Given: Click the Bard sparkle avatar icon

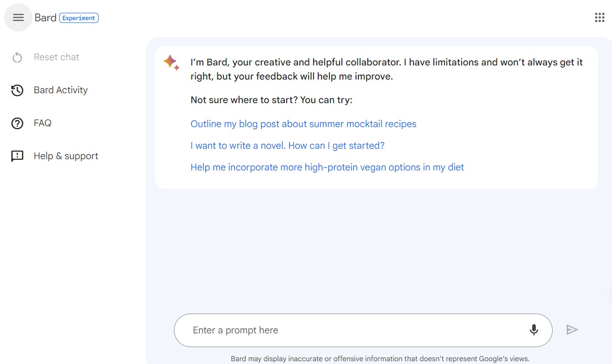Looking at the screenshot, I should [171, 62].
